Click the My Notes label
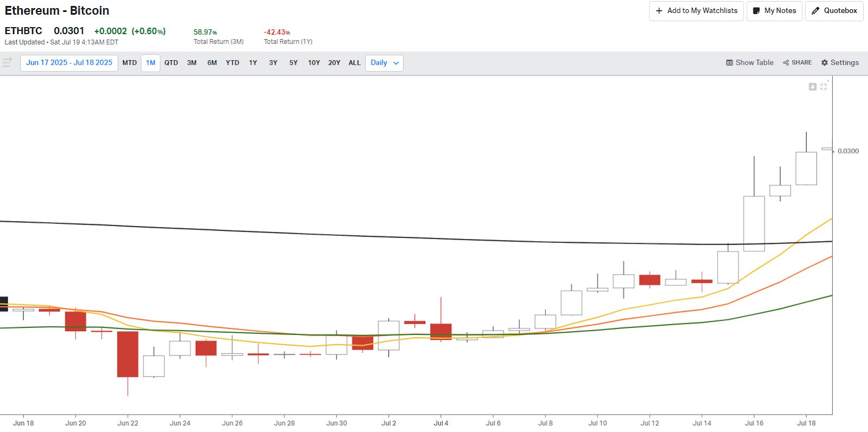This screenshot has height=432, width=868. [x=780, y=11]
